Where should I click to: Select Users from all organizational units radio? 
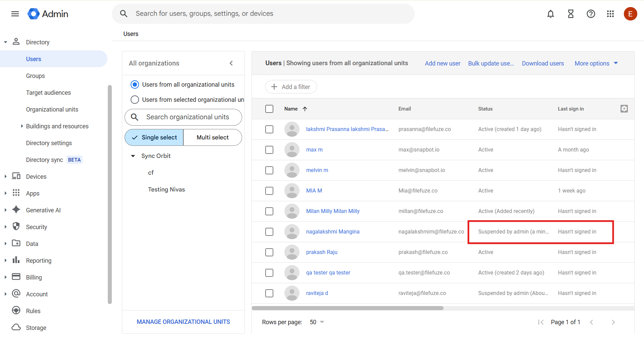[135, 85]
